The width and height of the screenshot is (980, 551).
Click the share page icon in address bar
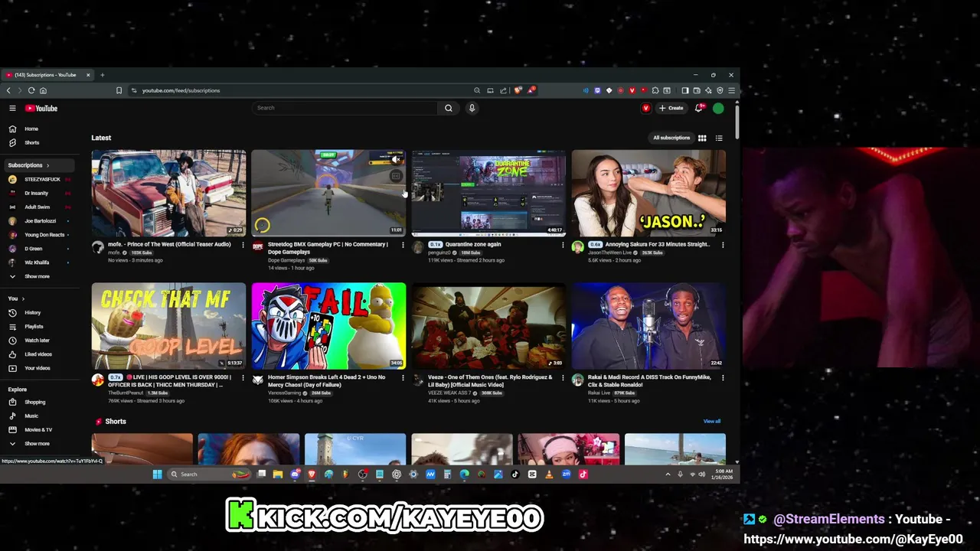pos(503,90)
